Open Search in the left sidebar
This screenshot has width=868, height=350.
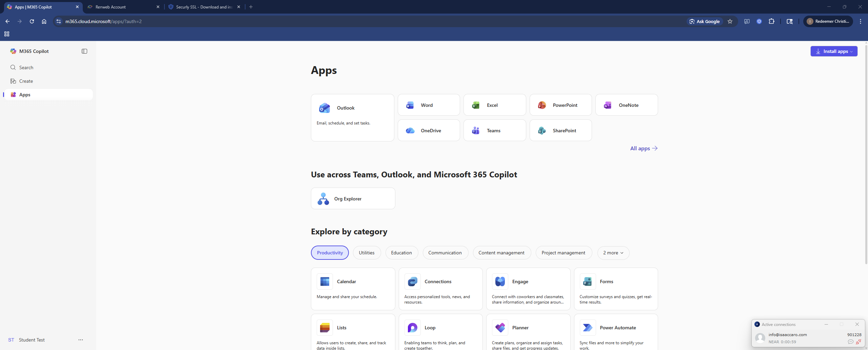click(48, 67)
